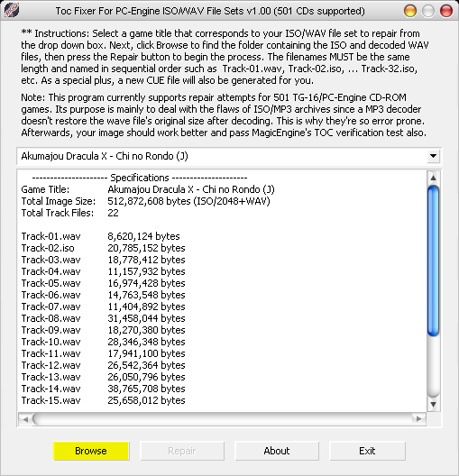The width and height of the screenshot is (459, 476).
Task: Open the game title dropdown arrow
Action: (x=433, y=156)
